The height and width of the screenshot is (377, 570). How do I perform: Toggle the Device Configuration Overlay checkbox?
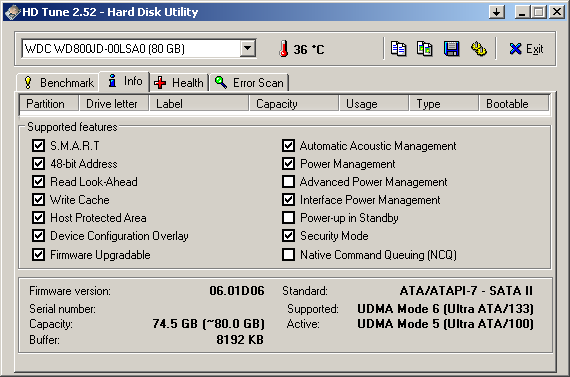click(38, 236)
